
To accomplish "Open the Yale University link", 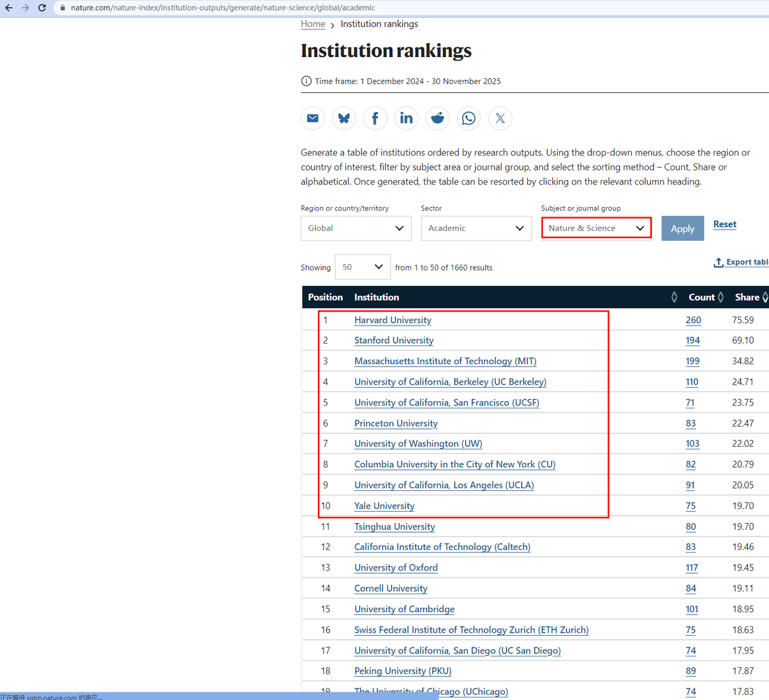I will pos(384,506).
